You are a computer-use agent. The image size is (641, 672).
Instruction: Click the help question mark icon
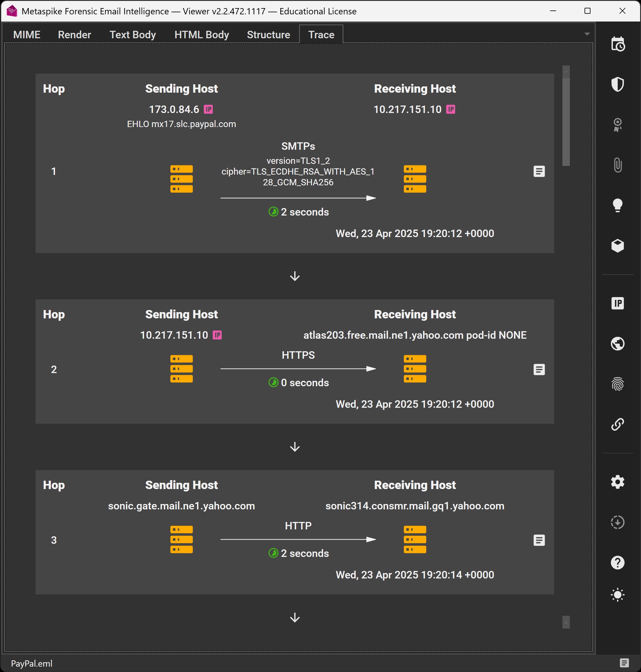point(617,563)
